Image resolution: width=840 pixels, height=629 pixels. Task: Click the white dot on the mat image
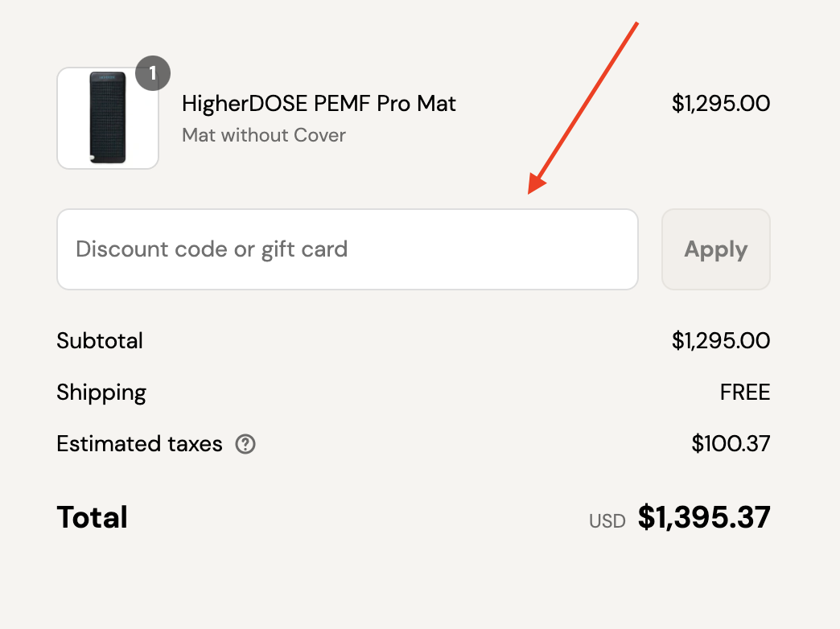[x=93, y=157]
